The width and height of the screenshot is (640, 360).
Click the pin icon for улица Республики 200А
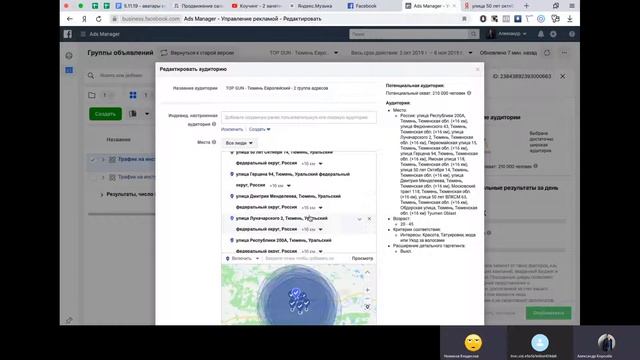[x=232, y=240]
